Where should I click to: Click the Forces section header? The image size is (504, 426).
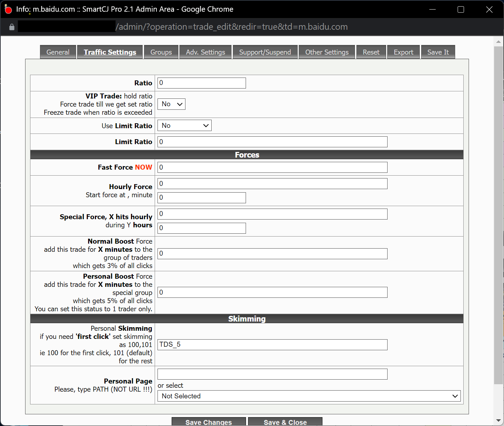coord(247,155)
